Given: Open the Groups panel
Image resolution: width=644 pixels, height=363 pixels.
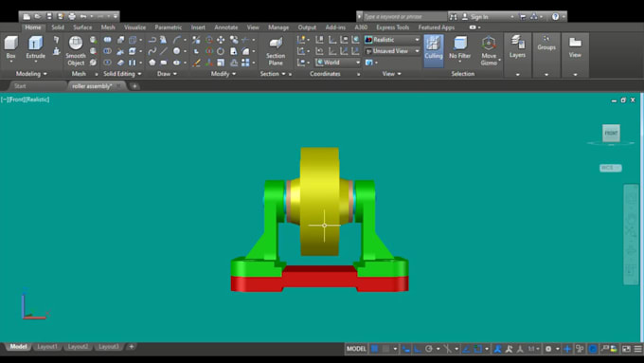Looking at the screenshot, I should (x=546, y=43).
